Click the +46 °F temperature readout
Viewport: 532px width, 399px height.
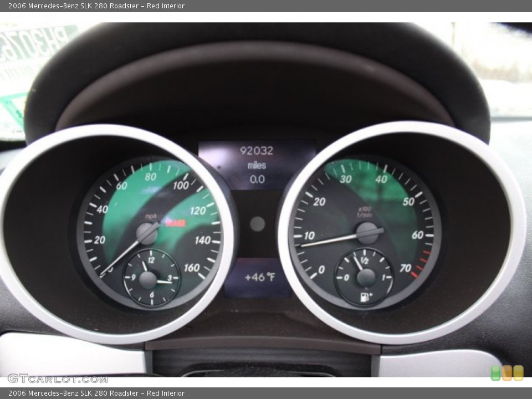tap(259, 277)
